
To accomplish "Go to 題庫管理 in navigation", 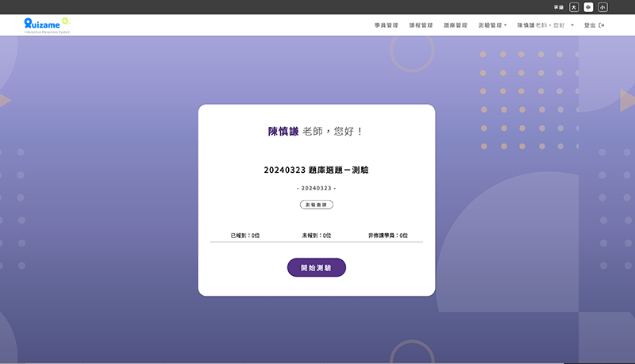I will pyautogui.click(x=456, y=25).
